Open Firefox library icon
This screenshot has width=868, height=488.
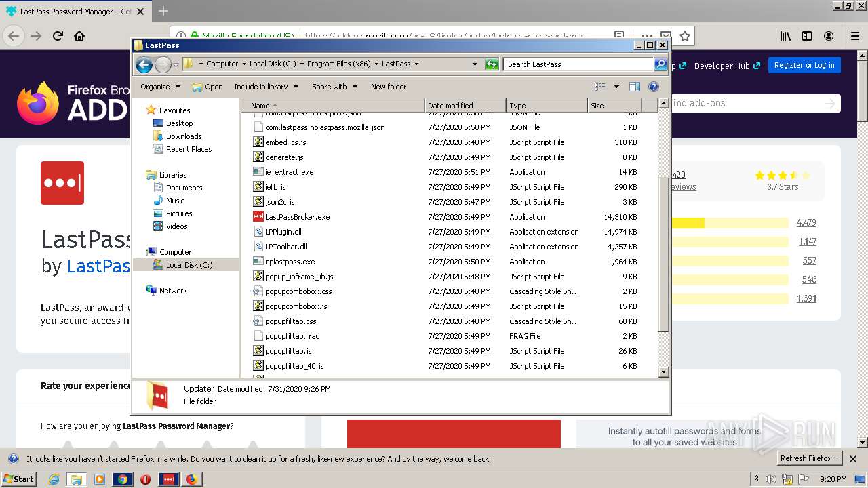click(785, 36)
